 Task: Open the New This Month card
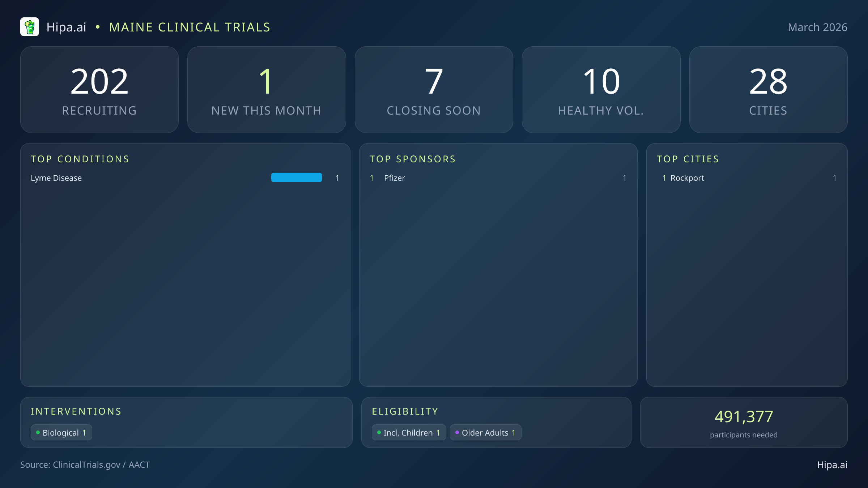(x=267, y=89)
